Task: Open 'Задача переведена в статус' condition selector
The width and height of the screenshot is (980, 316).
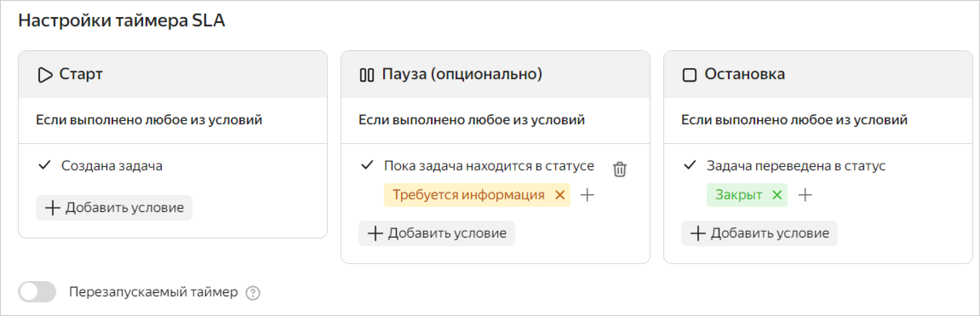Action: coord(796,166)
